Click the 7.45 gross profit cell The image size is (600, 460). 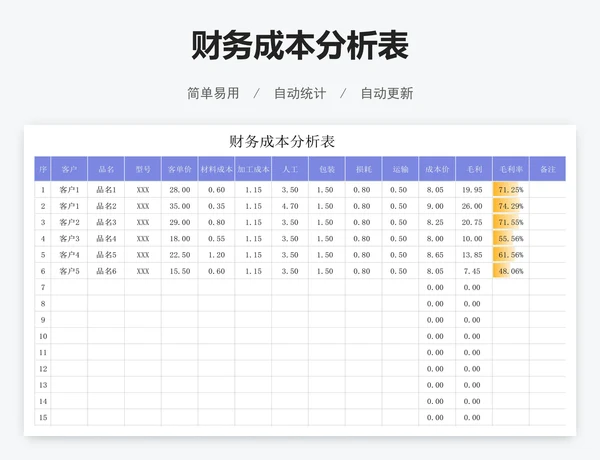point(474,271)
